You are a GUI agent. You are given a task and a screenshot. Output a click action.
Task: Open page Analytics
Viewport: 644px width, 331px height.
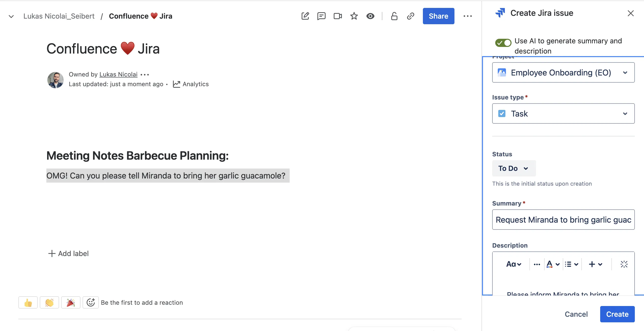[191, 84]
